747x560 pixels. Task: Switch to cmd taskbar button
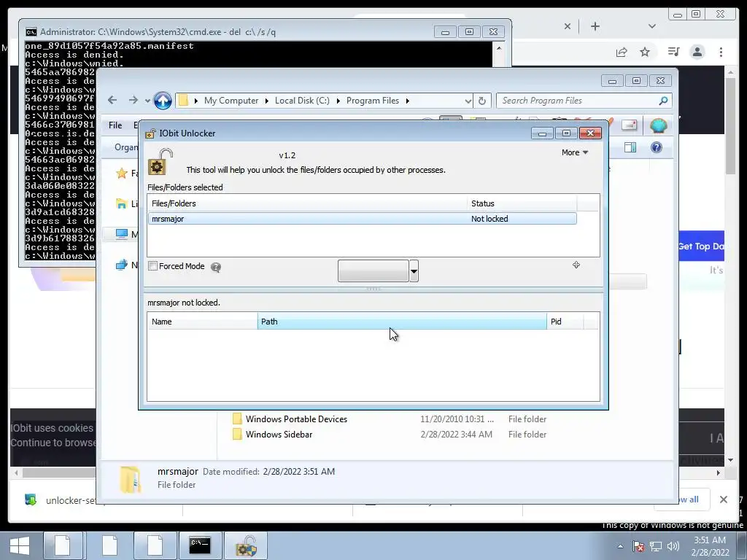point(200,545)
